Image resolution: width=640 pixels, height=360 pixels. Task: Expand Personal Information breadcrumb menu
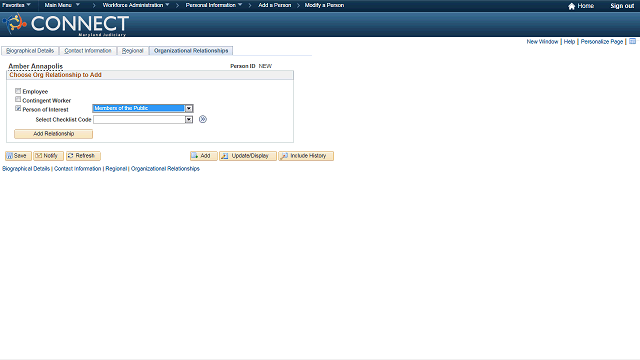pyautogui.click(x=214, y=5)
